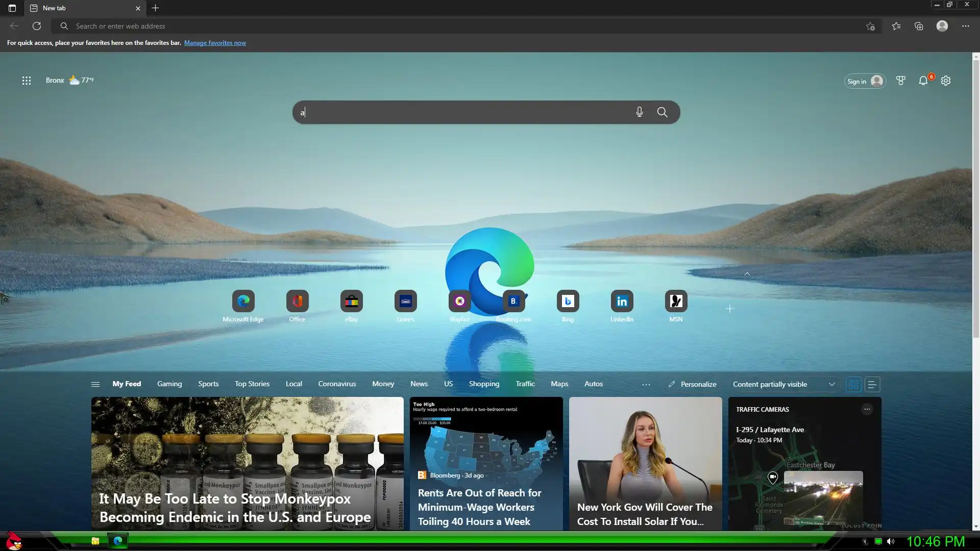Open the eBay quick link tile
The width and height of the screenshot is (980, 551).
[351, 302]
